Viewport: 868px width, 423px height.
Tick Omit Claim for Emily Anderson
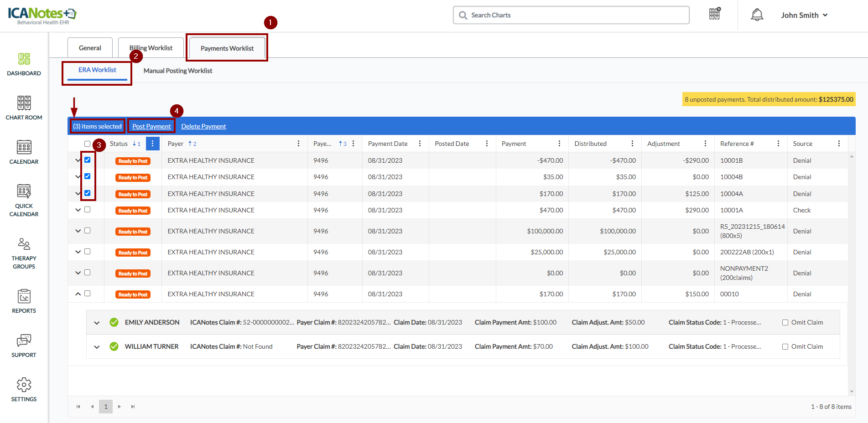click(x=785, y=323)
